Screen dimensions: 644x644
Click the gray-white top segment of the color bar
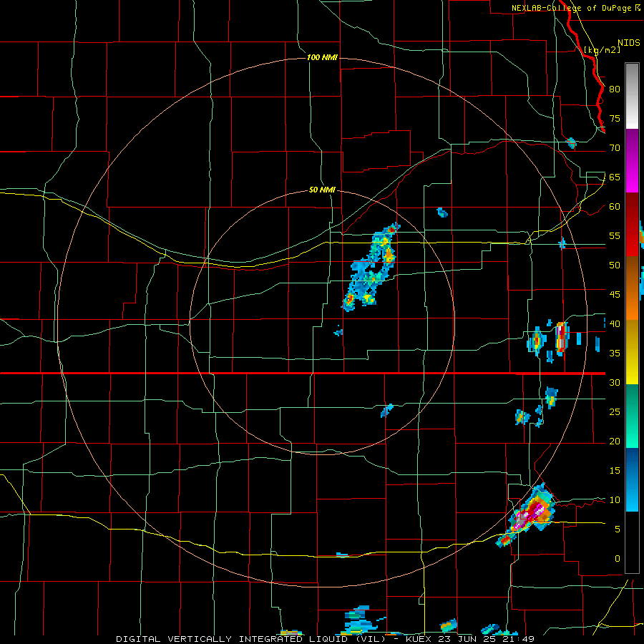[632, 96]
